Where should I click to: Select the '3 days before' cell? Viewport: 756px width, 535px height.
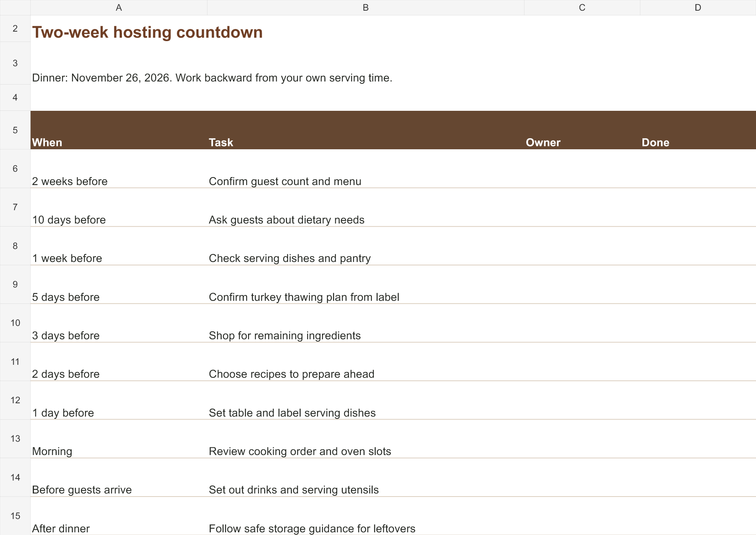coord(119,323)
